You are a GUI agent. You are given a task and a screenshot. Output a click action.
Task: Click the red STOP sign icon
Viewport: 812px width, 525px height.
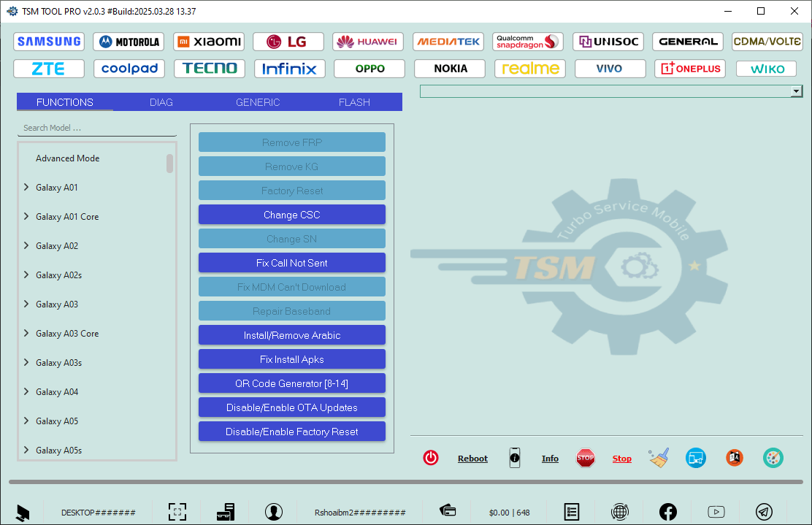[x=586, y=458]
